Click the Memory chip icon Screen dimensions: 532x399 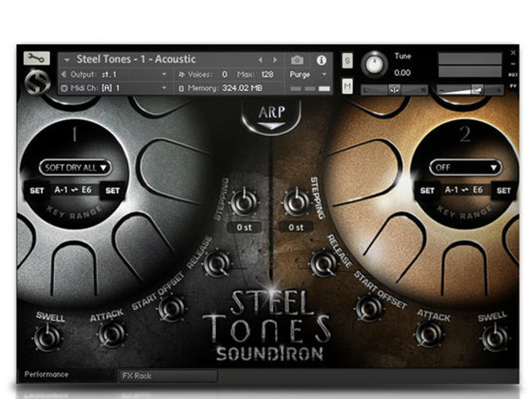(x=181, y=89)
